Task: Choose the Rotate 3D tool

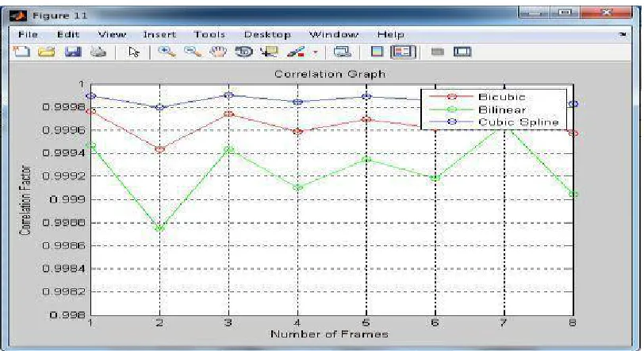Action: tap(244, 52)
